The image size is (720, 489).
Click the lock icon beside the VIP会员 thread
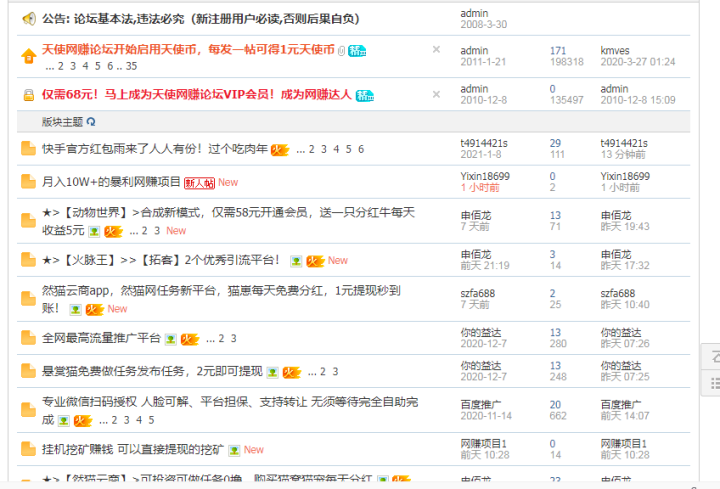click(x=28, y=95)
